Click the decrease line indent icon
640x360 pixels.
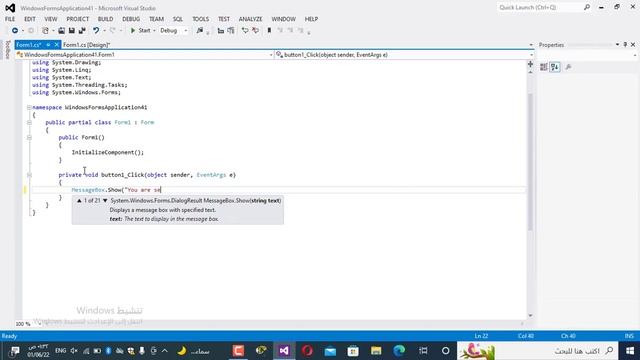(221, 31)
